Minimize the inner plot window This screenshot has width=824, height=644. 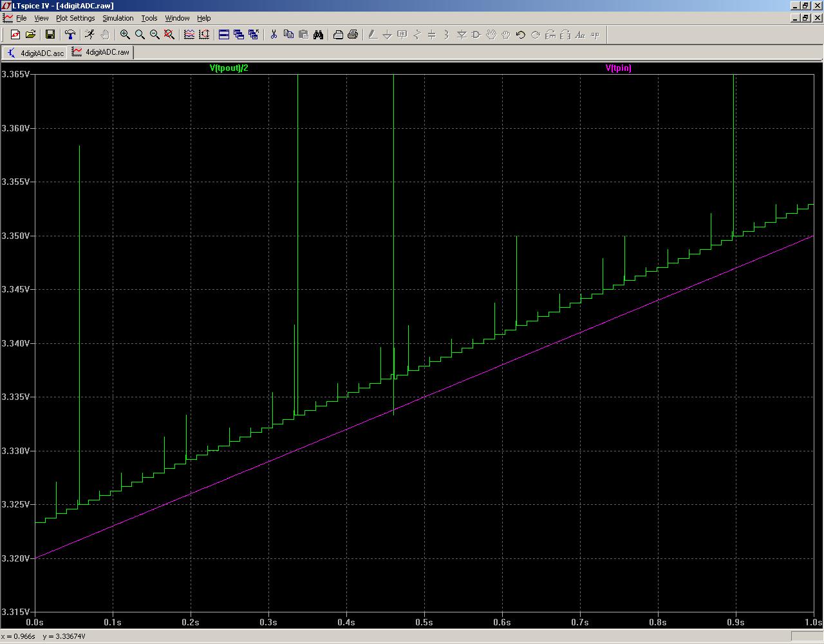[x=794, y=18]
